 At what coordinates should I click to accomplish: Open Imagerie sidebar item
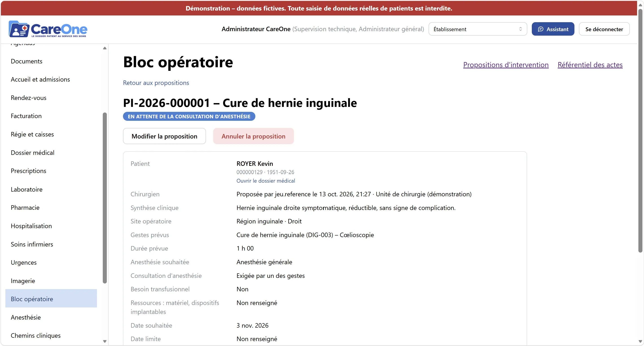51,281
